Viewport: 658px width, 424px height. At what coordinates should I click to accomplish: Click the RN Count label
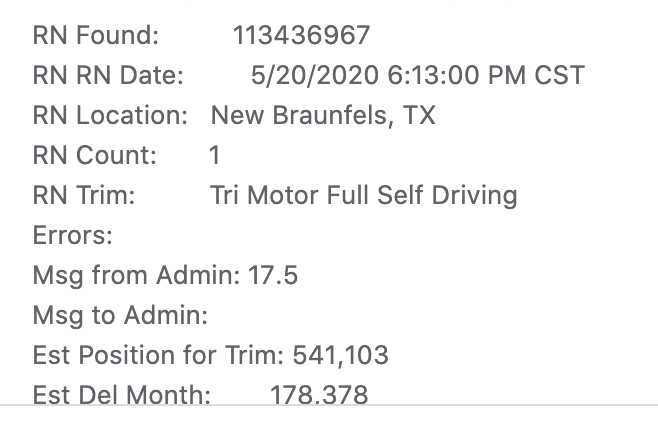coord(95,155)
